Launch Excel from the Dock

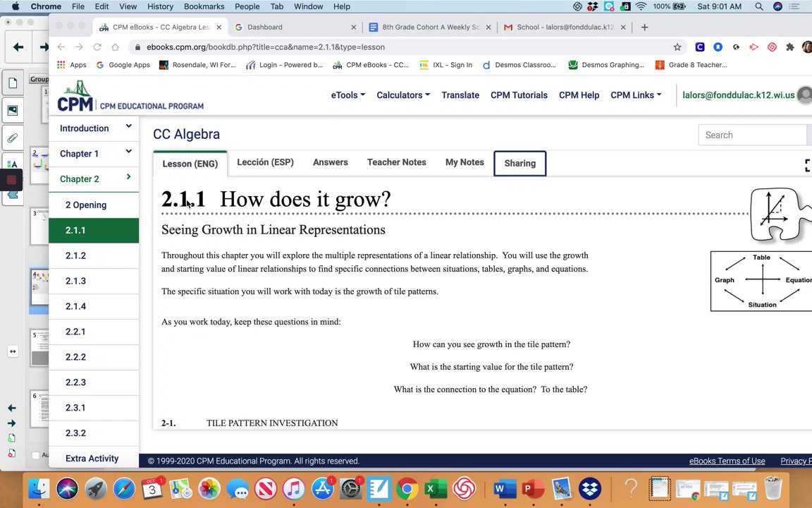pyautogui.click(x=436, y=488)
